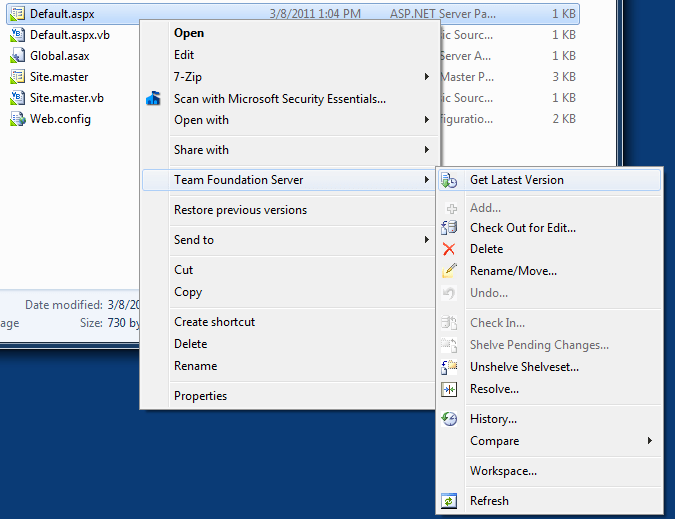Click the Default.aspx file icon
Screen dimensions: 675x519
pos(17,14)
